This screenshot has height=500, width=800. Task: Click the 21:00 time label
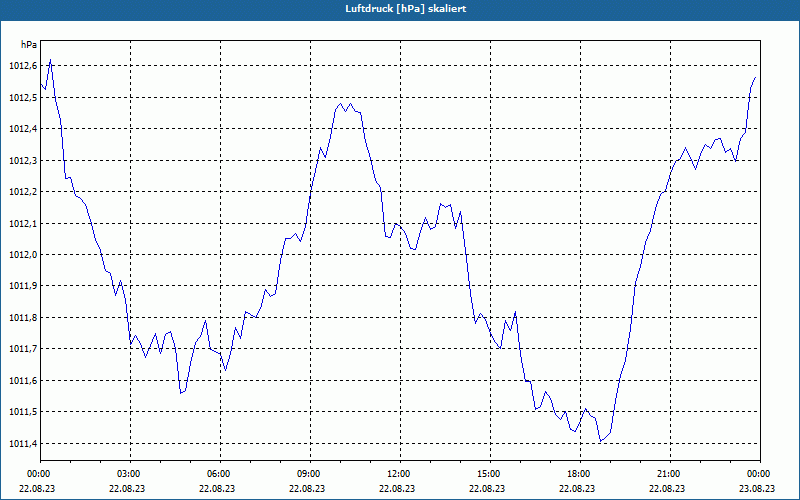tap(669, 474)
